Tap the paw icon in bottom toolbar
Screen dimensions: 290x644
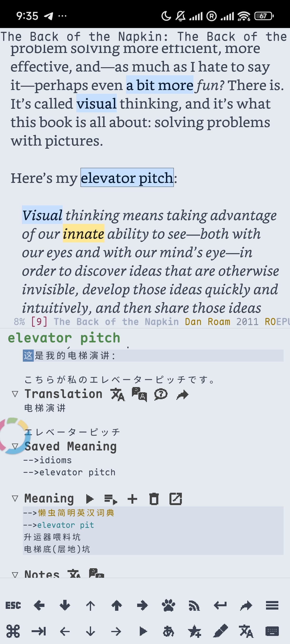tap(169, 606)
